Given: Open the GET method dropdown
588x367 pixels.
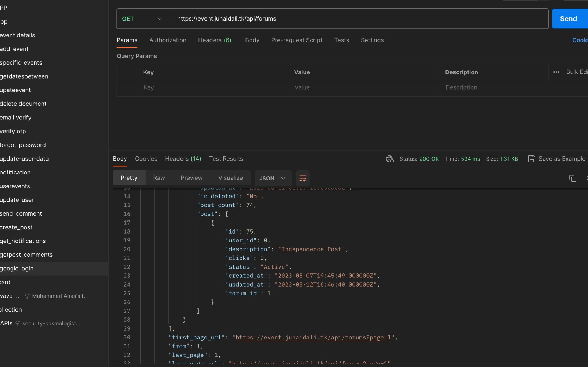Looking at the screenshot, I should (143, 19).
